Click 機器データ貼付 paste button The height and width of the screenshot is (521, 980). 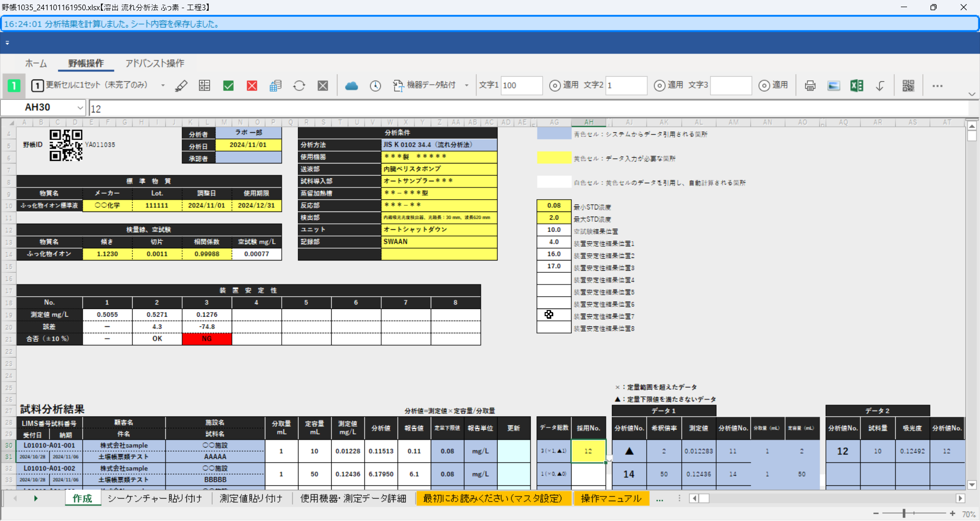pos(424,85)
